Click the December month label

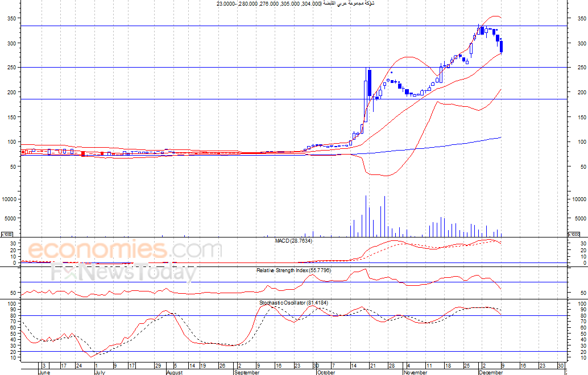[491, 373]
